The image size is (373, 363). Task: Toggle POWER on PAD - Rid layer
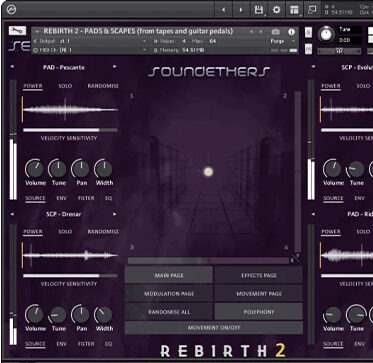pos(331,232)
